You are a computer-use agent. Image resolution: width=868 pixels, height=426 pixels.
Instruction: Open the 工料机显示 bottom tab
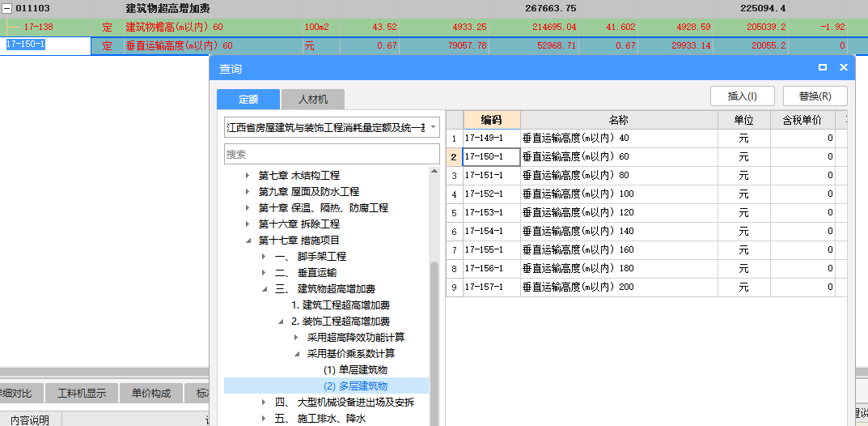click(x=82, y=394)
